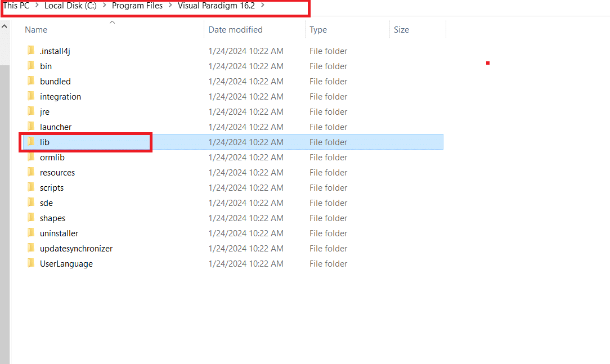
Task: Select the lib folder icon
Action: point(31,142)
